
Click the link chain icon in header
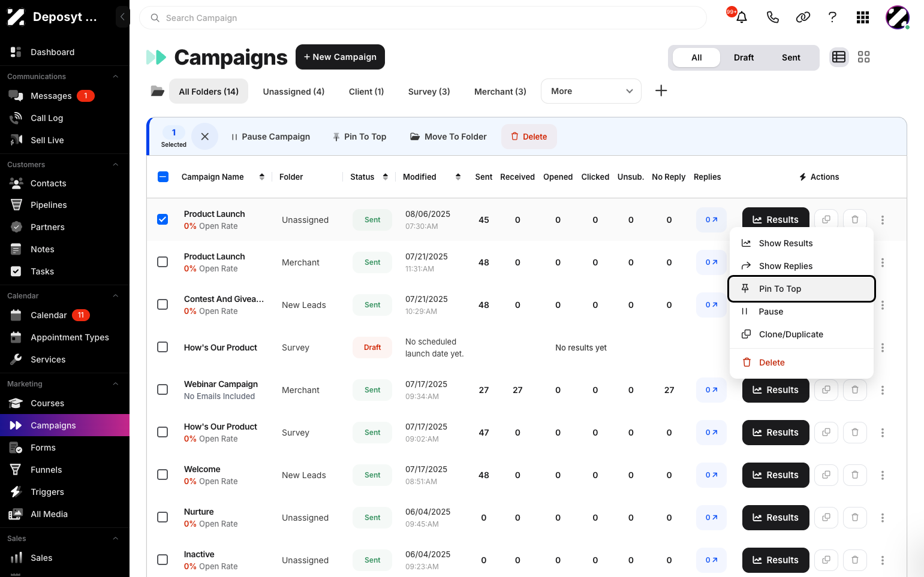(x=803, y=17)
